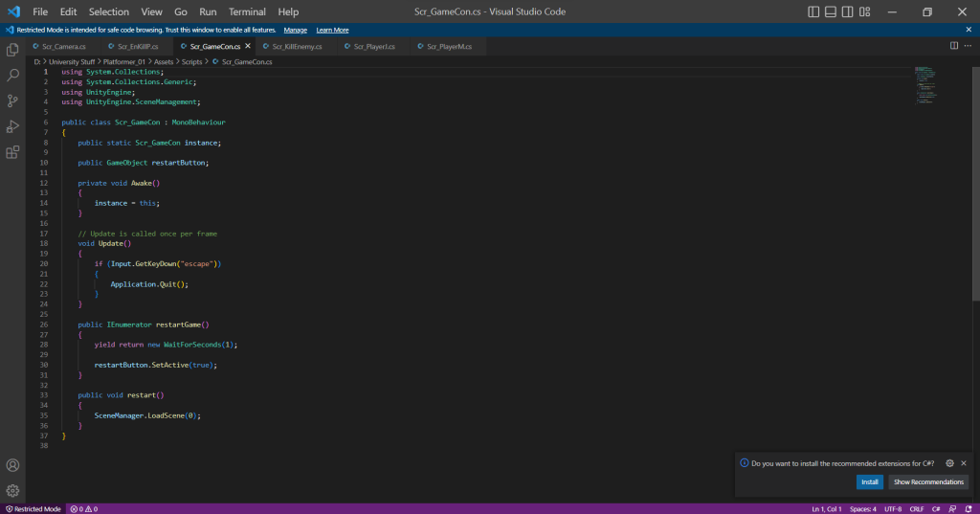Open the Manage gear in the activity bar

click(x=12, y=490)
